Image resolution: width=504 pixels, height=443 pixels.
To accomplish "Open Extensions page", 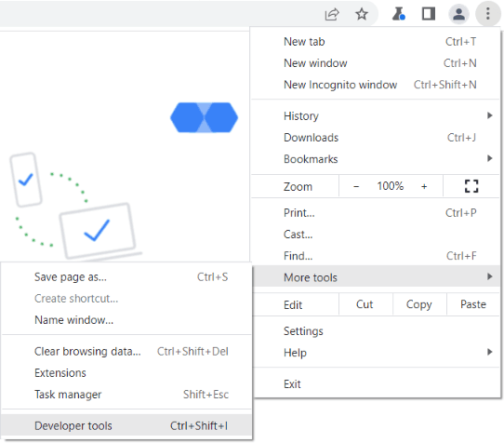I will tap(126, 373).
